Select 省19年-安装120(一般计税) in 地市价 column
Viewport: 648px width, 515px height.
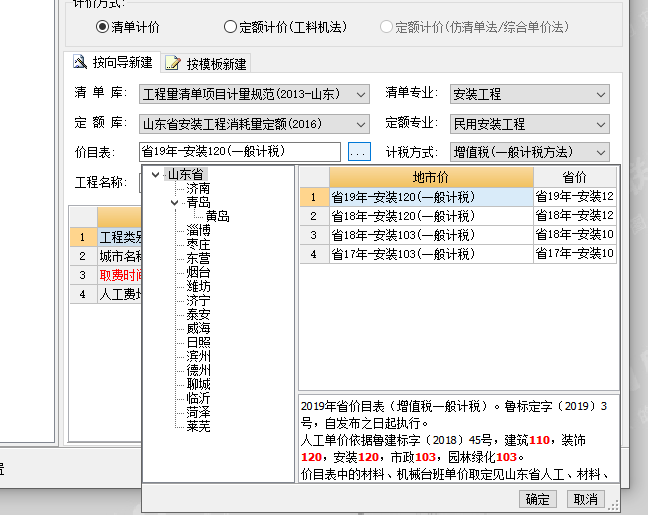[x=431, y=197]
